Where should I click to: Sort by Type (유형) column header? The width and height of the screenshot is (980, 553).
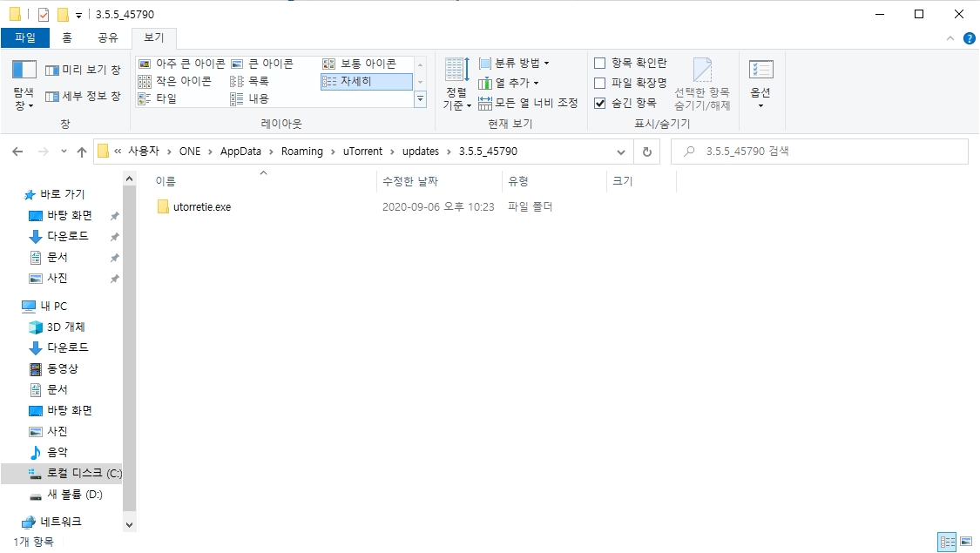(554, 181)
